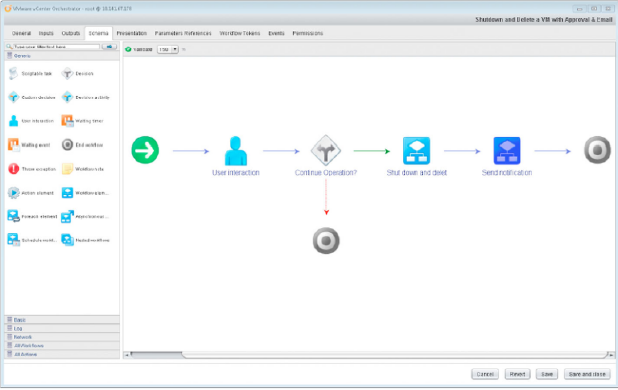The width and height of the screenshot is (618, 390).
Task: Select the Continue Operation? decision node
Action: [x=326, y=150]
